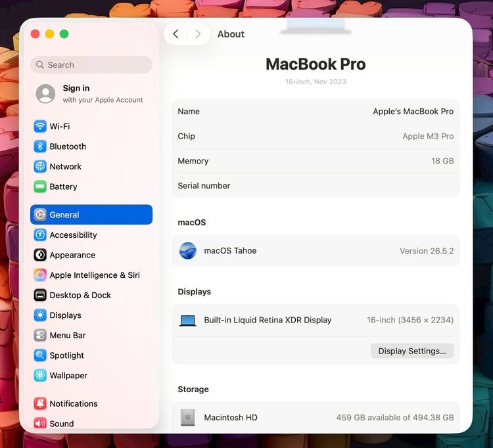
Task: Open Network globe icon
Action: tap(40, 166)
